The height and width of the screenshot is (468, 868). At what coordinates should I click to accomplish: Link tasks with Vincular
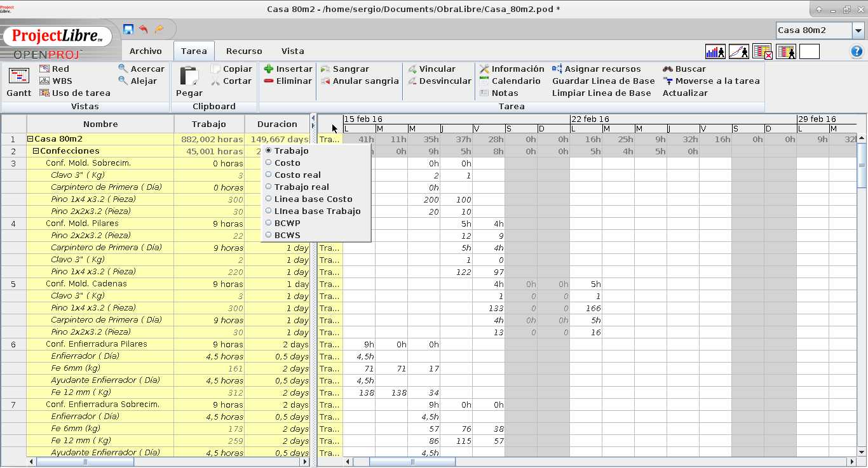[x=431, y=69]
